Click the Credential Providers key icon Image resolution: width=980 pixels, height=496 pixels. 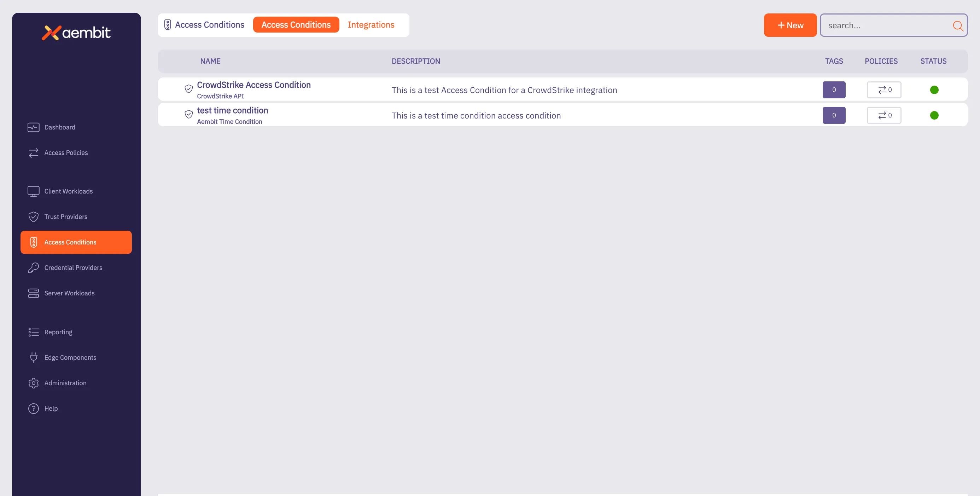34,267
